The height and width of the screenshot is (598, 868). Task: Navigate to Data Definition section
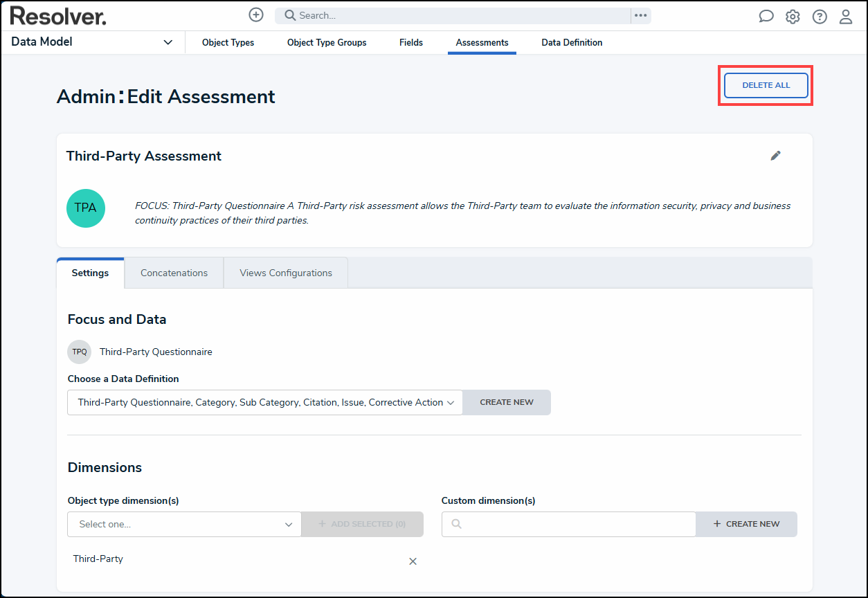572,42
